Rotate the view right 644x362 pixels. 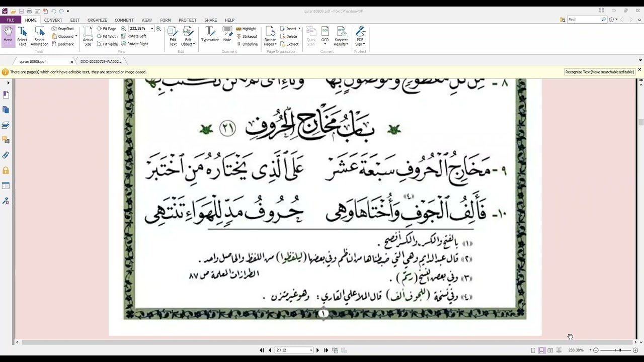[134, 44]
